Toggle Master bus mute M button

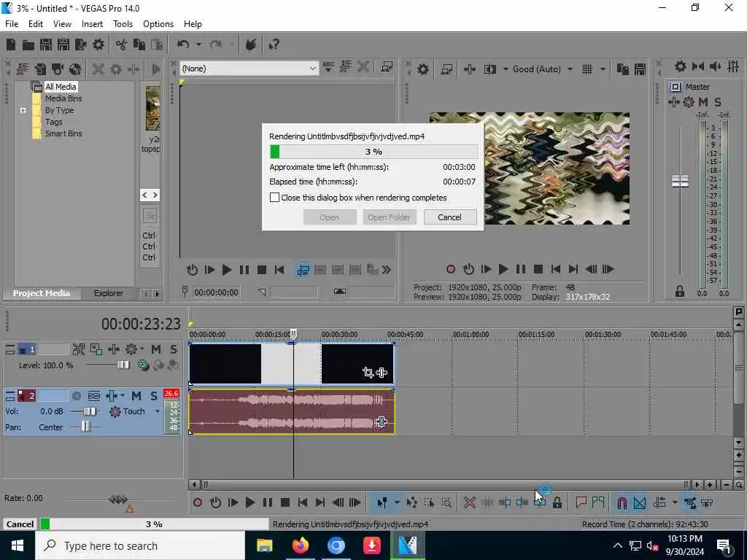pos(703,102)
